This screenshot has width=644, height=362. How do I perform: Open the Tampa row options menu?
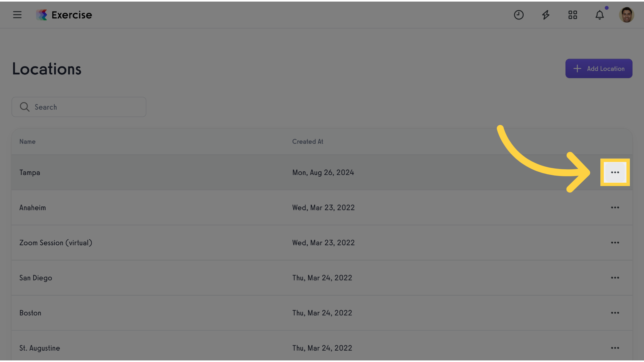tap(615, 172)
